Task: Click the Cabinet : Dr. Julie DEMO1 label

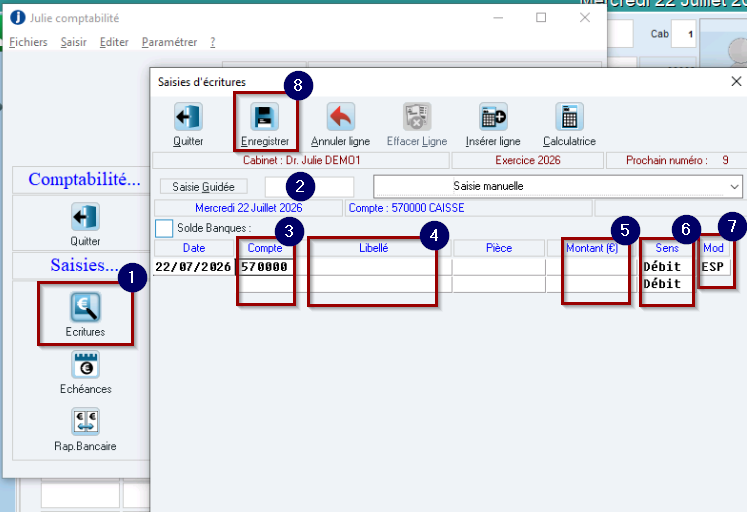Action: (302, 161)
